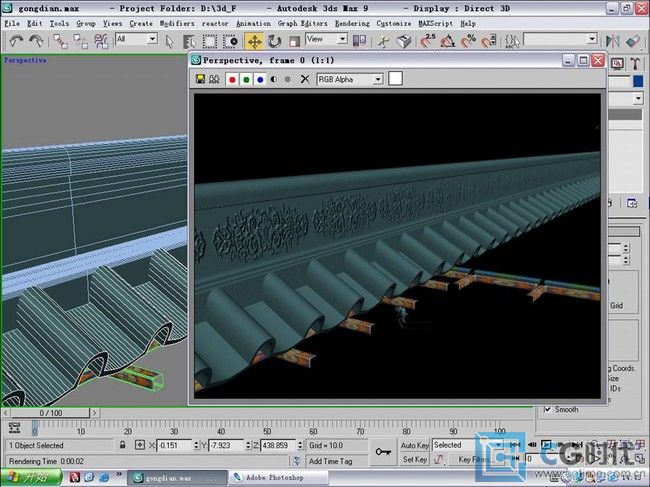Click the Z coordinate input field

(x=279, y=445)
